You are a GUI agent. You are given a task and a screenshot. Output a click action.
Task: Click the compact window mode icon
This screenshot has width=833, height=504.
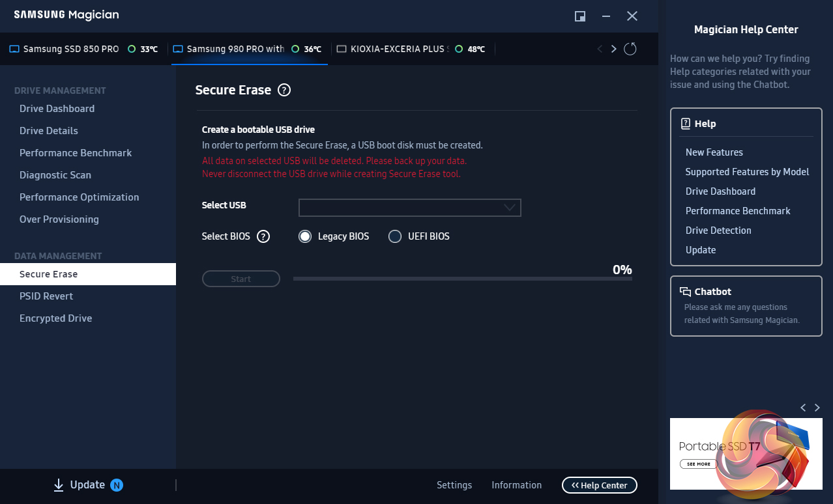coord(580,16)
